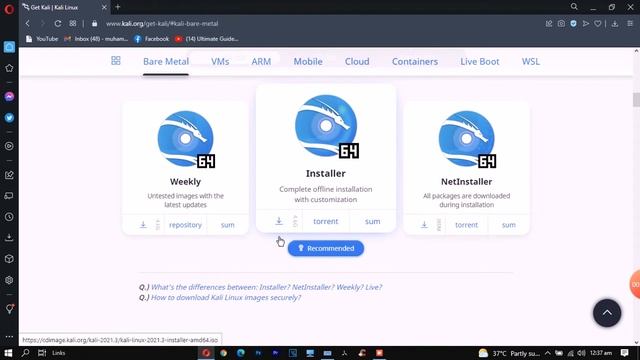The image size is (640, 360).
Task: Open a new browser tab
Action: coord(118,7)
